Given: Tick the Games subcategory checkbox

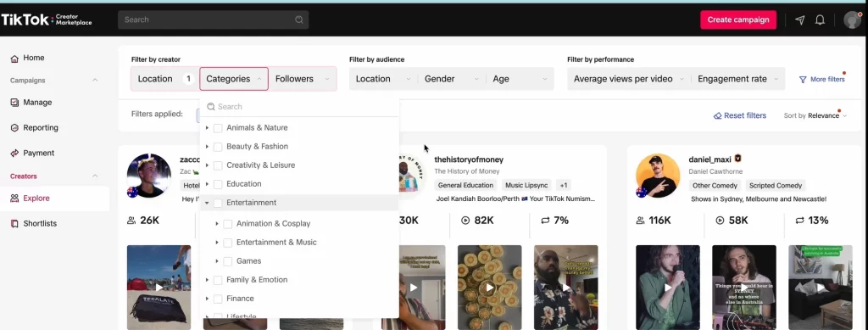Looking at the screenshot, I should coord(227,261).
